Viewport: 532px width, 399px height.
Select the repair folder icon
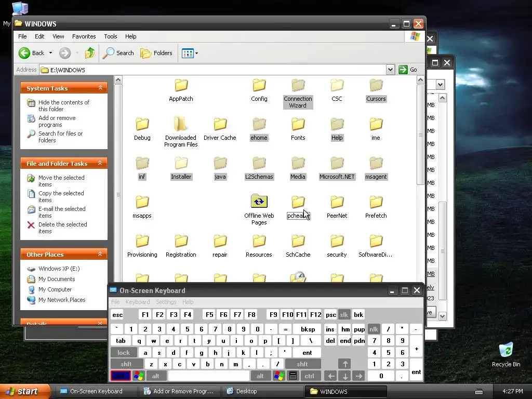(220, 241)
